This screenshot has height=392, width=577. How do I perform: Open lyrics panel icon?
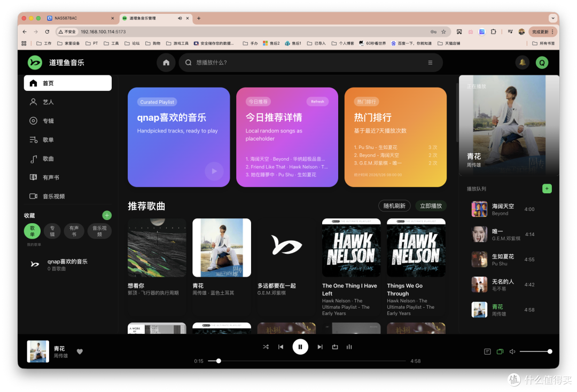(x=487, y=351)
